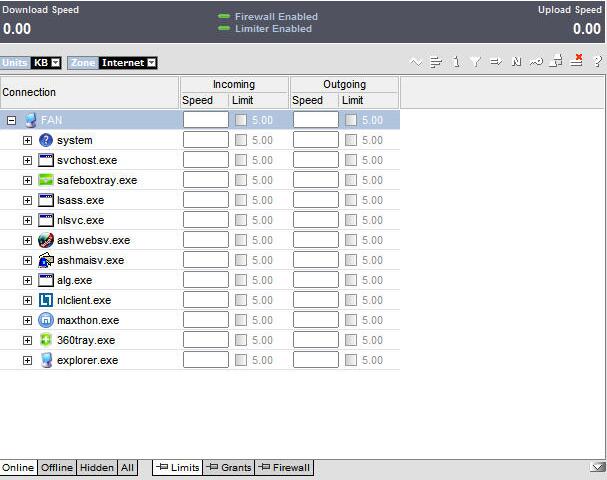Click the Outgoing Limit column header
This screenshot has height=480, width=607.
[x=369, y=100]
